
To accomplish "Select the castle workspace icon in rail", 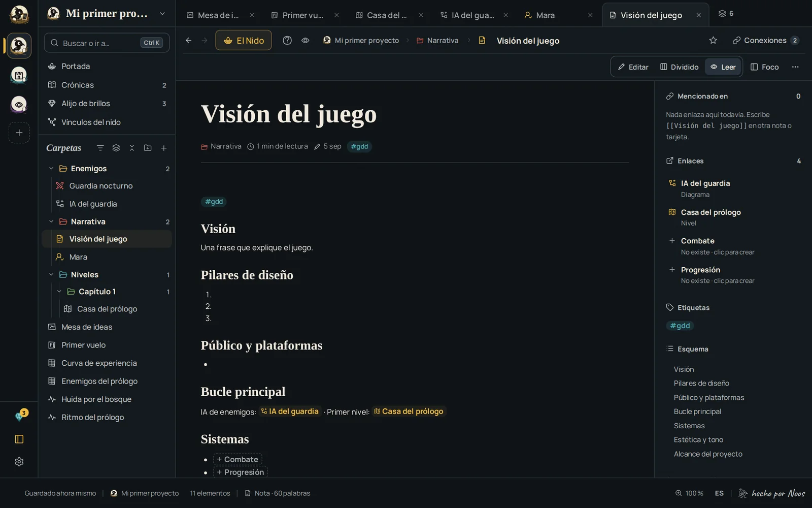I will [19, 75].
